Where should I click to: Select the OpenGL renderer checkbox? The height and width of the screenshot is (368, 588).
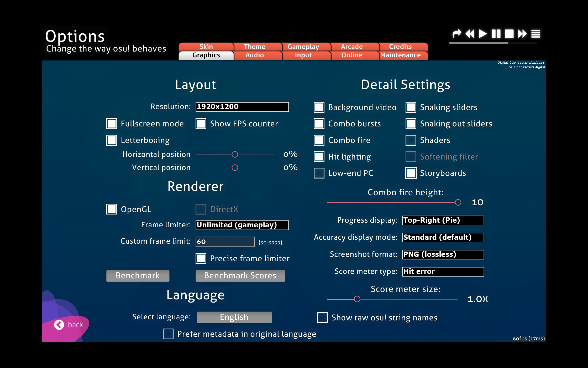pyautogui.click(x=112, y=209)
